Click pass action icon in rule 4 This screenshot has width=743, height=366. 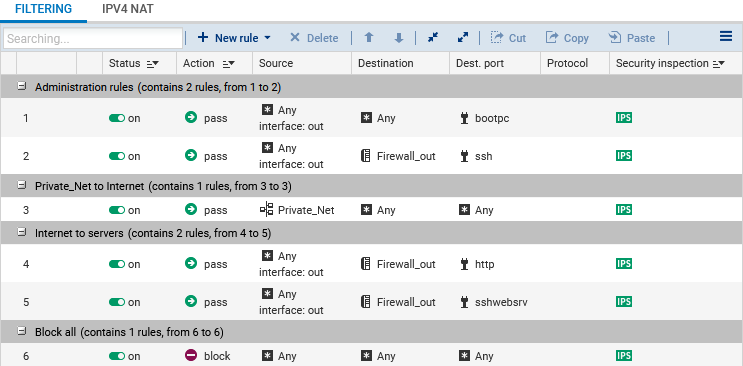(x=190, y=263)
